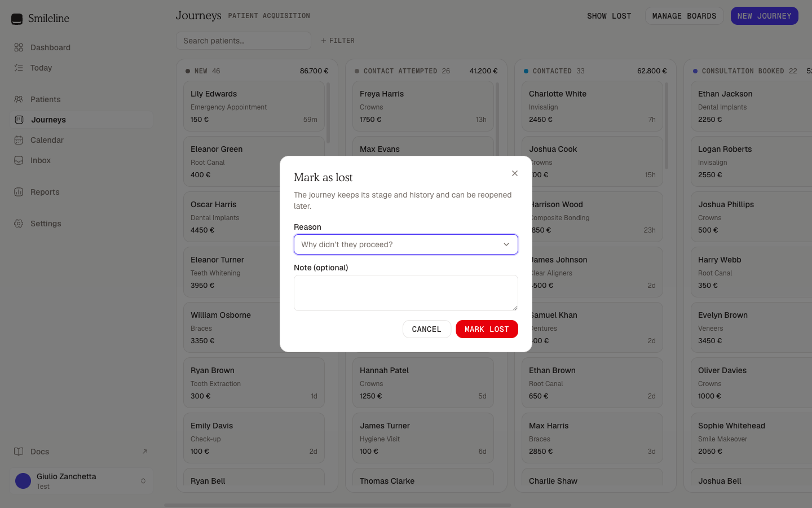The width and height of the screenshot is (812, 508).
Task: Select Journeys in the sidebar
Action: click(81, 120)
